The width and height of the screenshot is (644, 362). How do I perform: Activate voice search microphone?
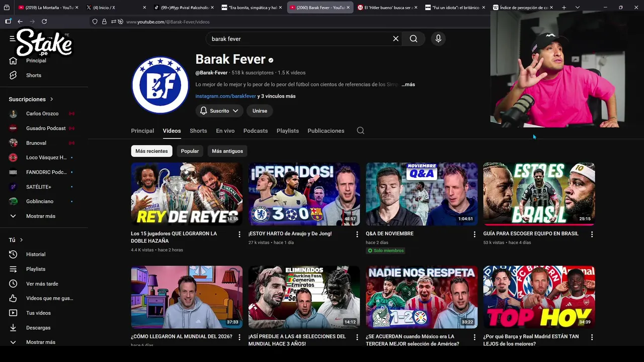pos(438,39)
